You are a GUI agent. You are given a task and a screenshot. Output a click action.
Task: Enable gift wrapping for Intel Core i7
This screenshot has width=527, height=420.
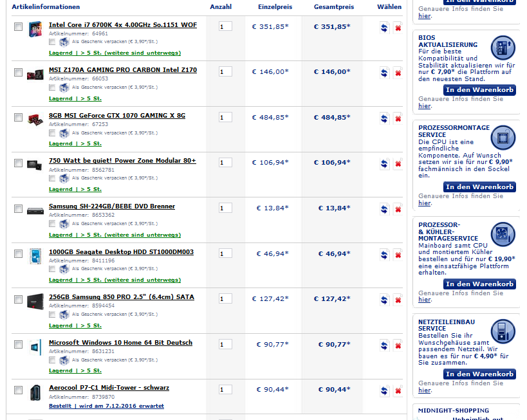[52, 42]
